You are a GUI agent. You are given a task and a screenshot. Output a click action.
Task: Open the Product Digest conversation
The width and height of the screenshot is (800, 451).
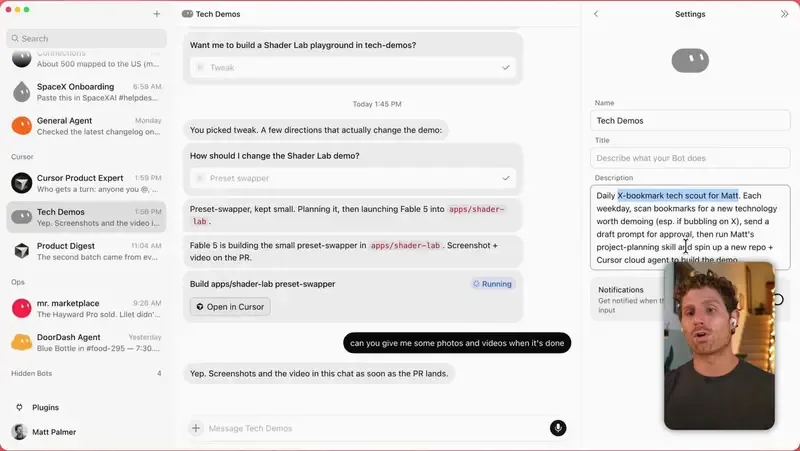point(86,251)
